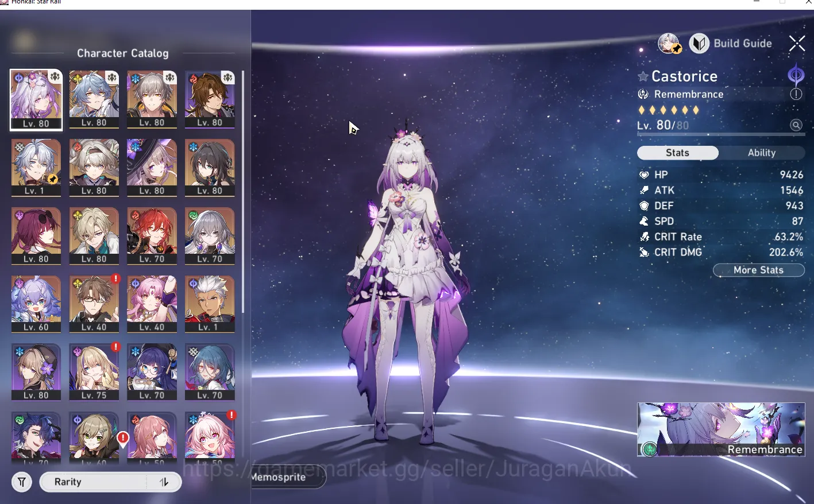Click the gold pin badge on Phainon's portrait
Viewport: 814px width, 504px height.
tap(52, 179)
